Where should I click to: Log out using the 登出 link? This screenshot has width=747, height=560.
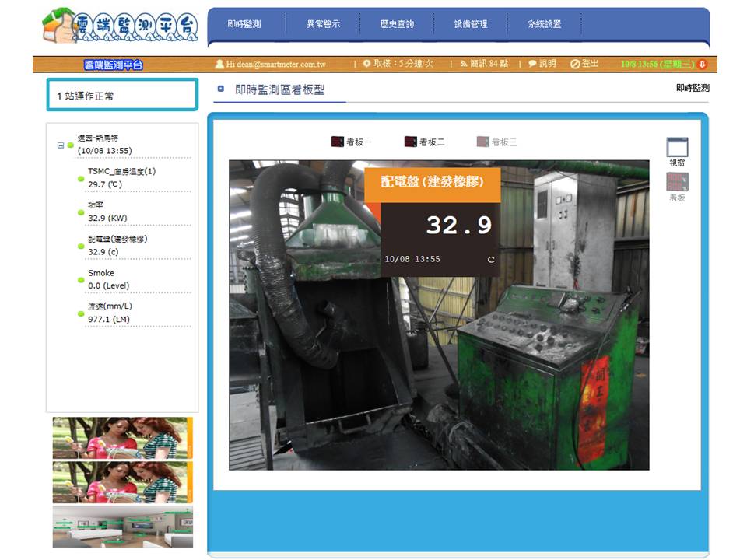pos(584,64)
